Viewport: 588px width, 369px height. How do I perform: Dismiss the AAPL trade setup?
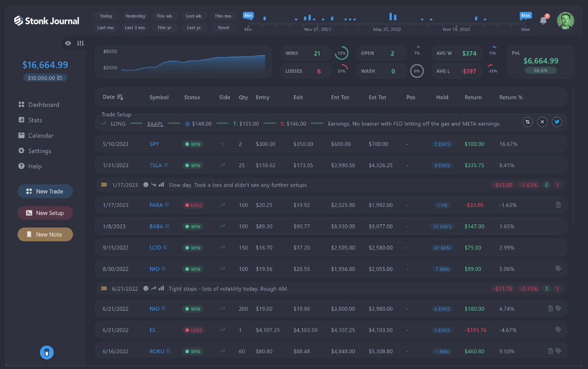[542, 122]
